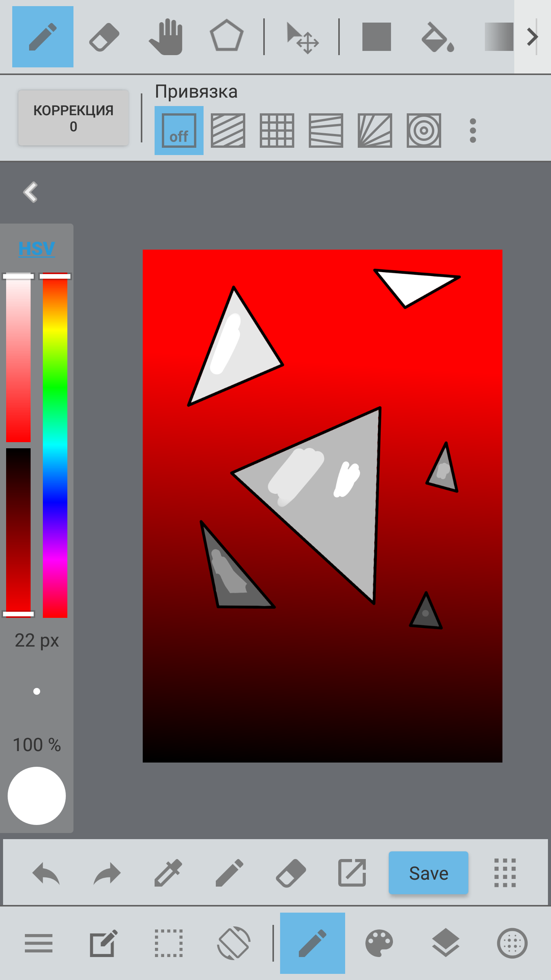
Task: Select the Eraser tool in top toolbar
Action: pyautogui.click(x=104, y=37)
